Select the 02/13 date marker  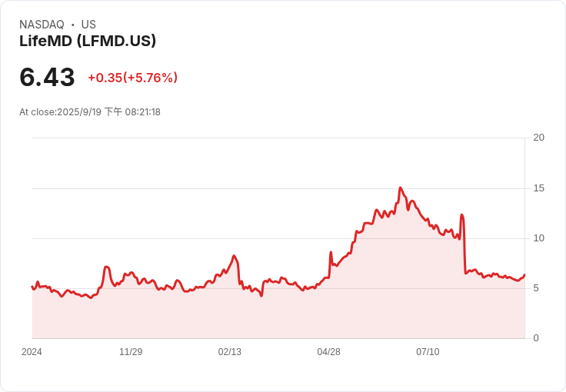(x=230, y=352)
